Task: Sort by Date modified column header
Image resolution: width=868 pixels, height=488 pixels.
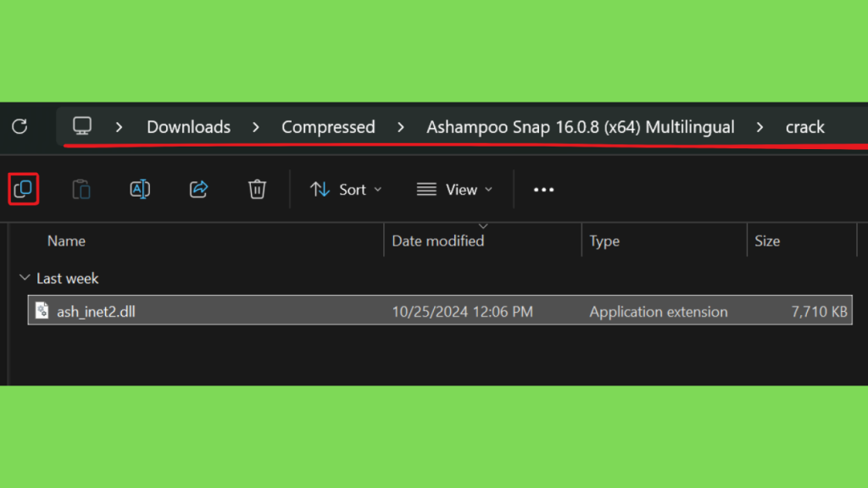Action: coord(438,241)
